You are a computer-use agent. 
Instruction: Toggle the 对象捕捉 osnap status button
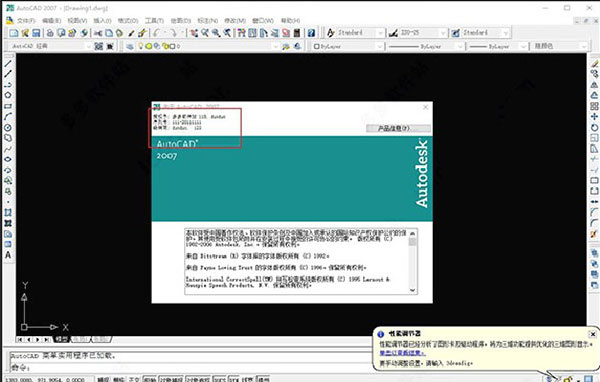click(x=171, y=379)
